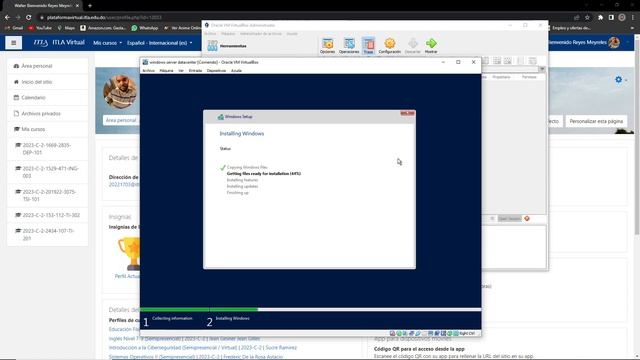Viewport: 640px width, 360px height.
Task: Open Chrome extensions puzzle icon
Action: [600, 17]
